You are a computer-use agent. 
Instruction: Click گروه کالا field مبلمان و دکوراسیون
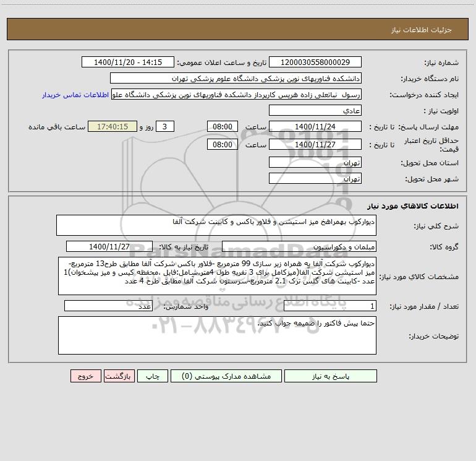click(299, 246)
